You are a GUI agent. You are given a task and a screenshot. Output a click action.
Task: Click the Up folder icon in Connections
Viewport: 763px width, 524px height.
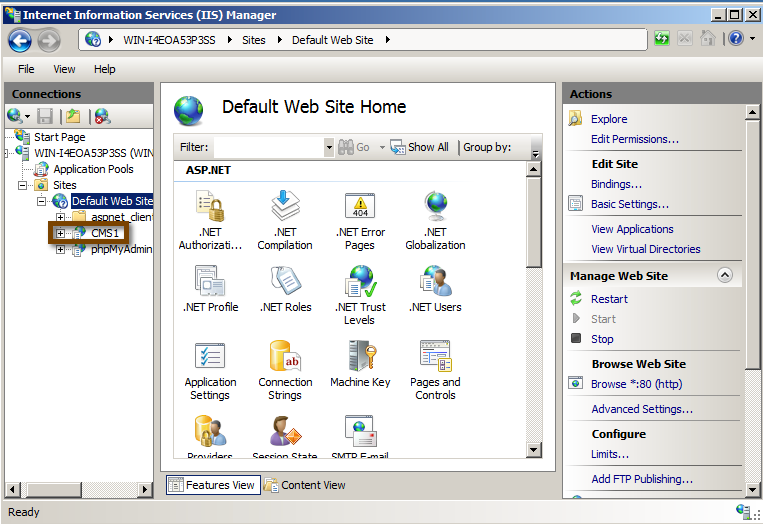(x=73, y=116)
